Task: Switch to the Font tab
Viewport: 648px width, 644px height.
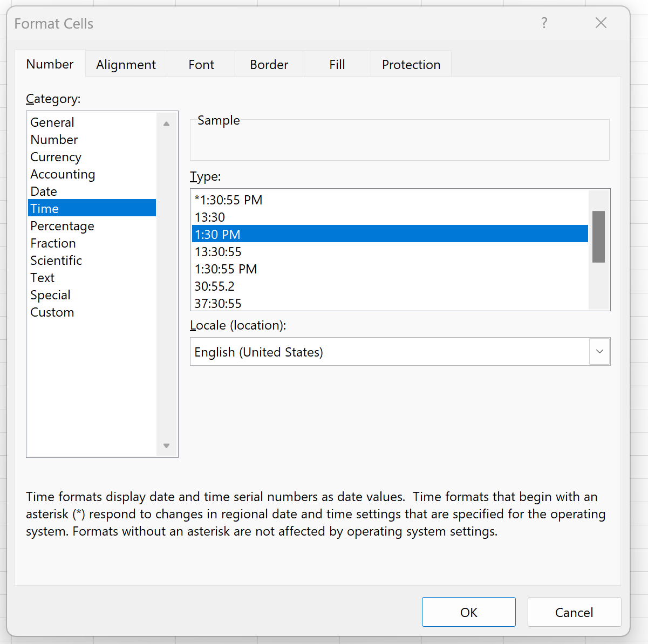Action: pos(201,64)
